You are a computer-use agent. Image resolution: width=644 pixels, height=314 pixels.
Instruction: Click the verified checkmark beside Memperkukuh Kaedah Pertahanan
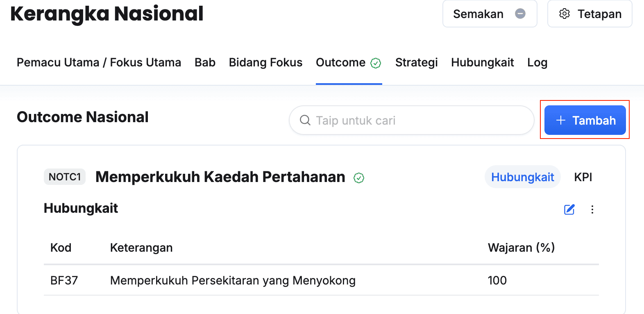point(359,177)
